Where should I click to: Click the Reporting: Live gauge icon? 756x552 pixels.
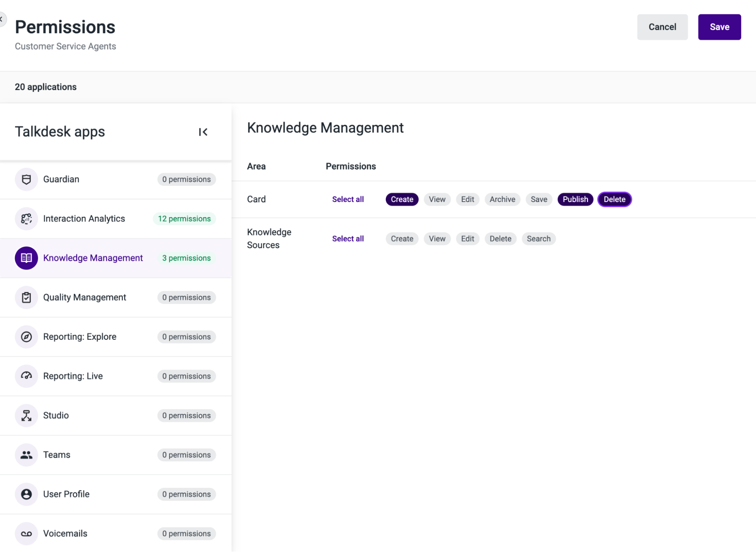click(x=26, y=376)
